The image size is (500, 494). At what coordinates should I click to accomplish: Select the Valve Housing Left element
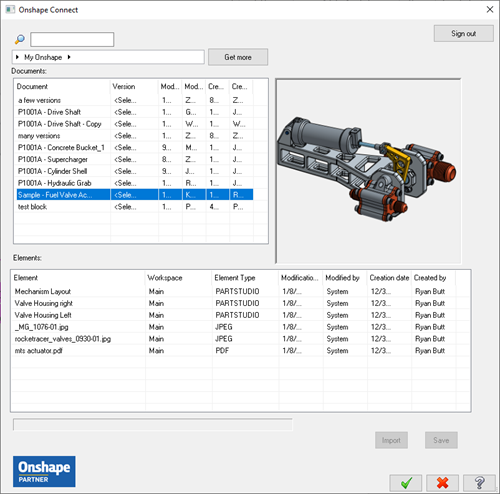(x=240, y=315)
